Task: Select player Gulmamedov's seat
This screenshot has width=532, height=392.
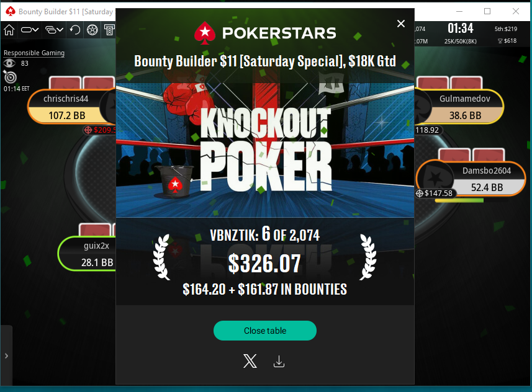Action: 459,107
